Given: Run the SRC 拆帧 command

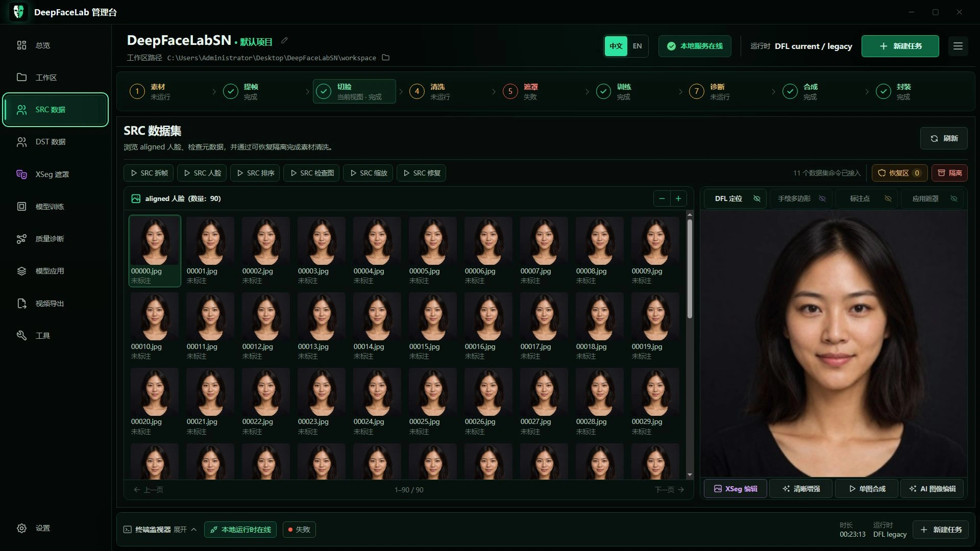Looking at the screenshot, I should click(149, 173).
